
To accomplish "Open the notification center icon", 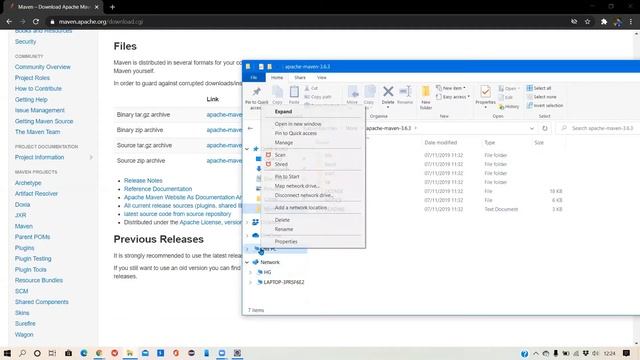I will 626,353.
